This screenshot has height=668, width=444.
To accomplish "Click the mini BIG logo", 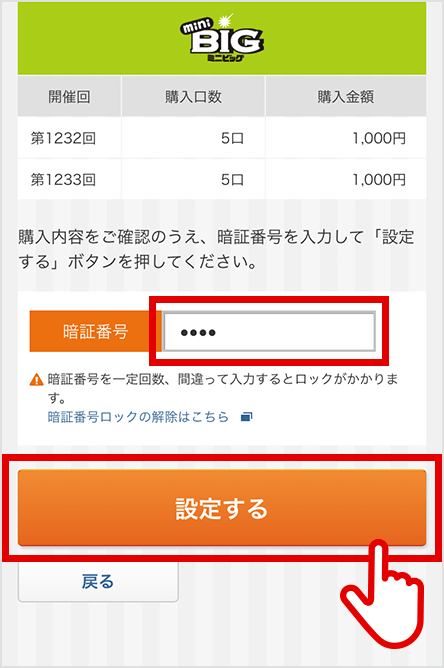I will (x=222, y=38).
